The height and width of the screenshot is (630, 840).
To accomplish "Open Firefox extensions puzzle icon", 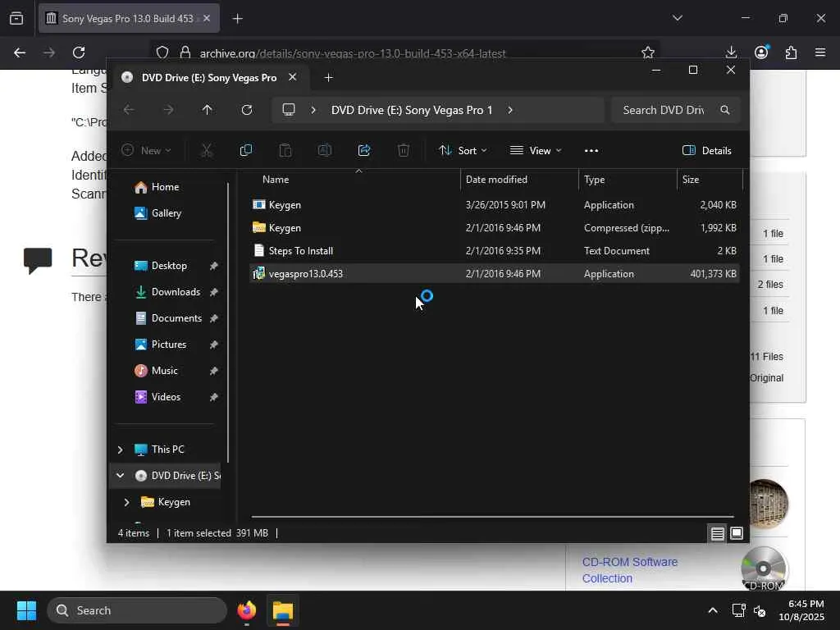I will 792,52.
